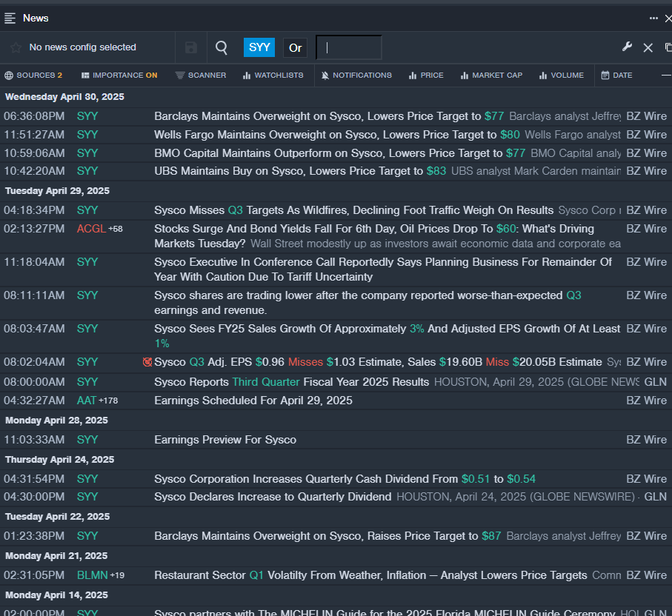
Task: Toggle the Or operator button
Action: tap(296, 47)
